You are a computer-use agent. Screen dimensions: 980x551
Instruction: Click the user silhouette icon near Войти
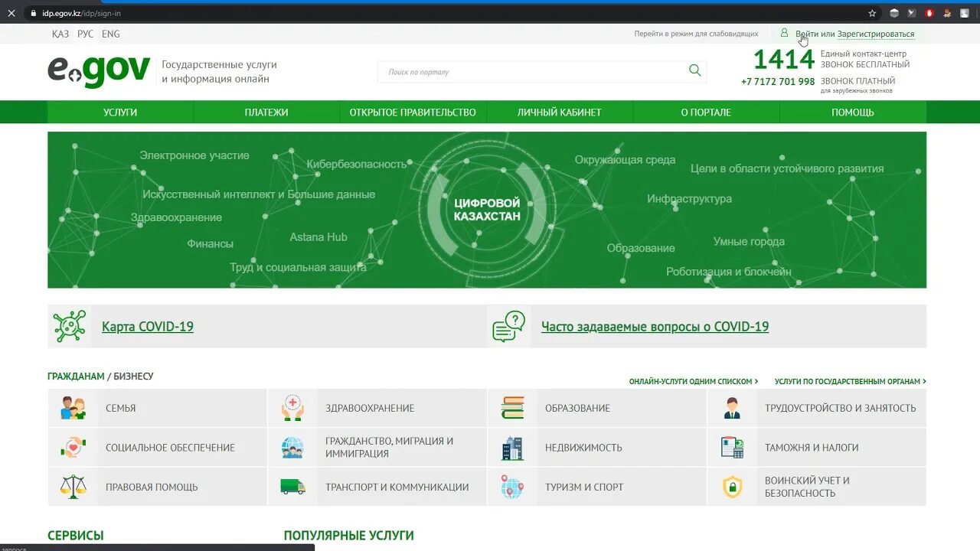click(784, 33)
